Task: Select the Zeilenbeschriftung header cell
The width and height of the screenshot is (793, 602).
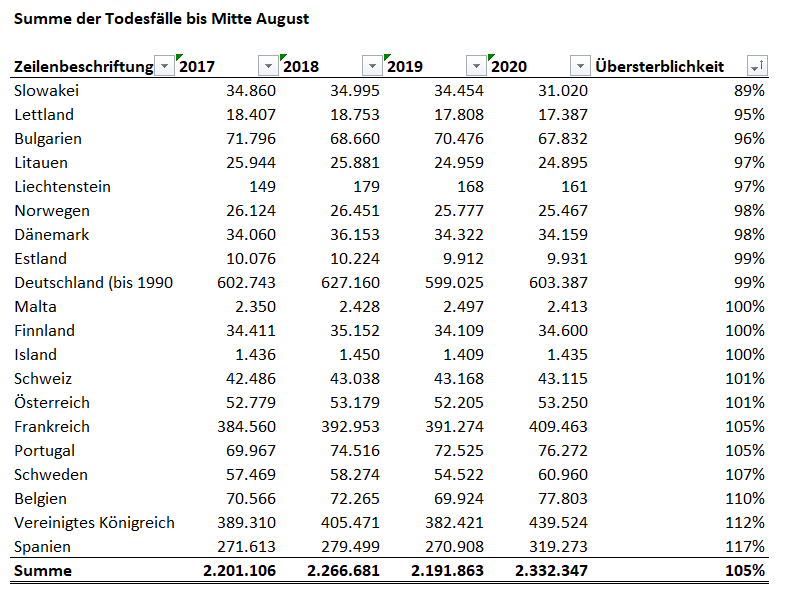Action: pos(83,67)
